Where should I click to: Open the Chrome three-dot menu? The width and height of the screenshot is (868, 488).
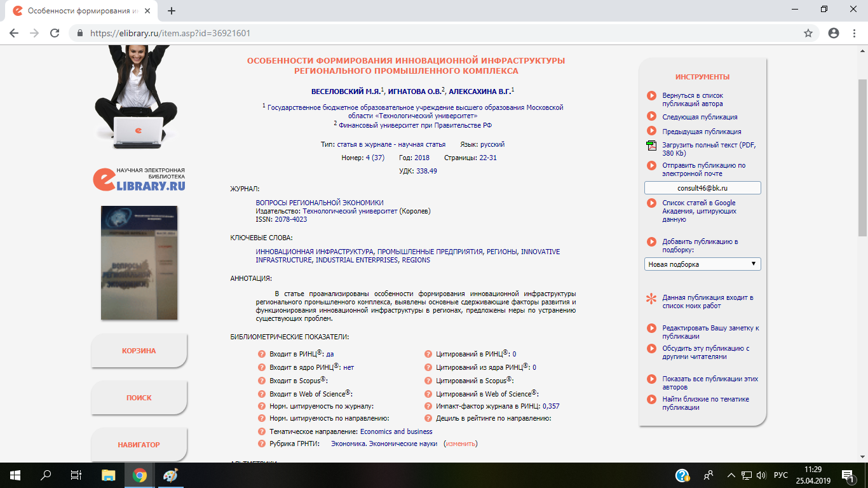coord(854,33)
